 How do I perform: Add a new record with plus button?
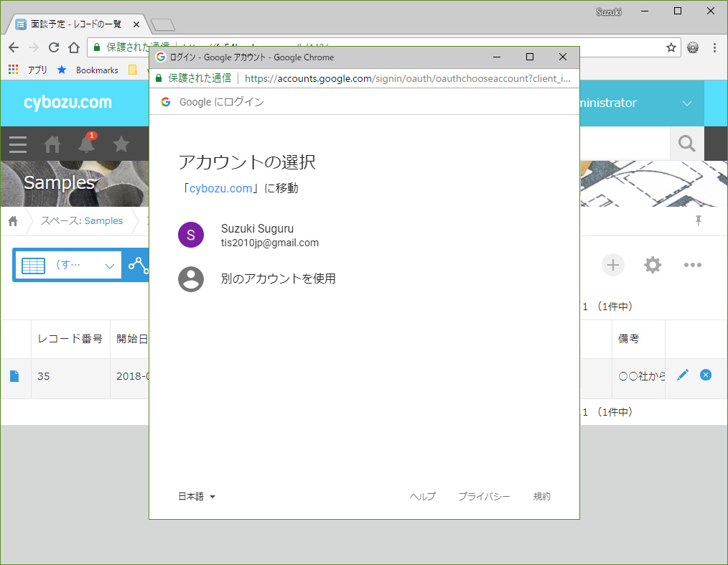click(x=613, y=265)
